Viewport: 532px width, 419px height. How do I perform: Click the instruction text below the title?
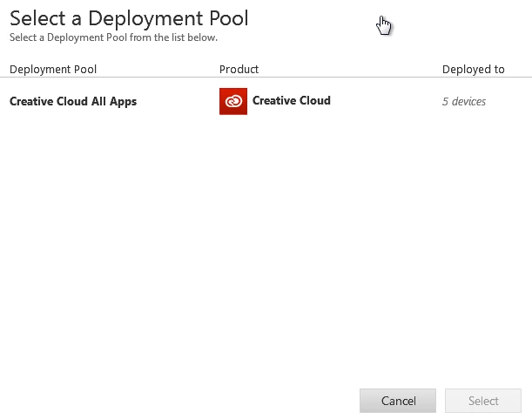click(113, 37)
